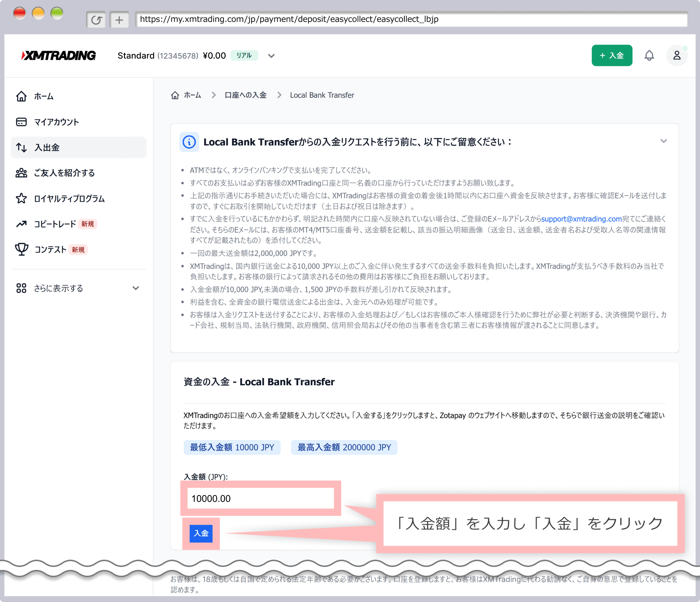Click the 口座への入金 breadcrumb link
The width and height of the screenshot is (700, 602).
point(245,95)
